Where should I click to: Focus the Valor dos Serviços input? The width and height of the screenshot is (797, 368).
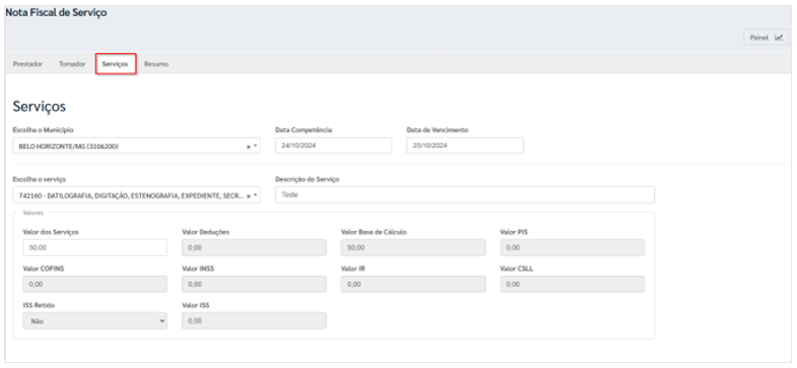pyautogui.click(x=95, y=248)
